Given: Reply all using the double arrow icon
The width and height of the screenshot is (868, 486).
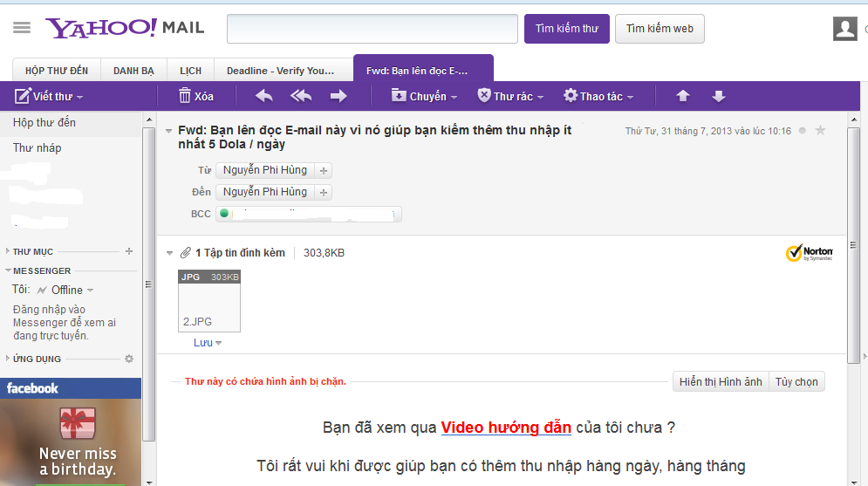Looking at the screenshot, I should 301,96.
